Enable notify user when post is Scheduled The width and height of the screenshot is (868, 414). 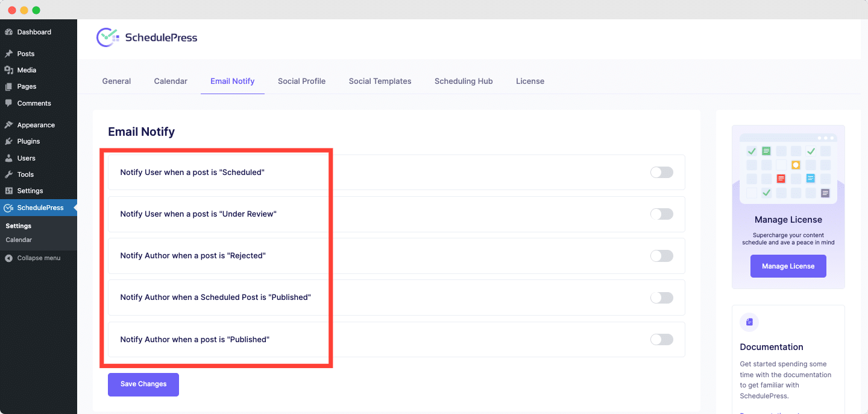click(661, 172)
